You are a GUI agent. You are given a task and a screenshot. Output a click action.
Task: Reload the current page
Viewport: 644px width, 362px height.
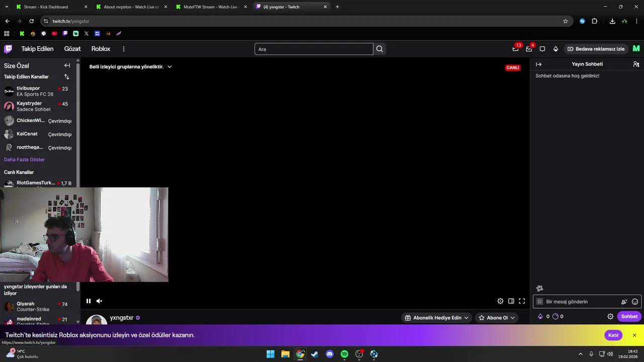pyautogui.click(x=31, y=21)
